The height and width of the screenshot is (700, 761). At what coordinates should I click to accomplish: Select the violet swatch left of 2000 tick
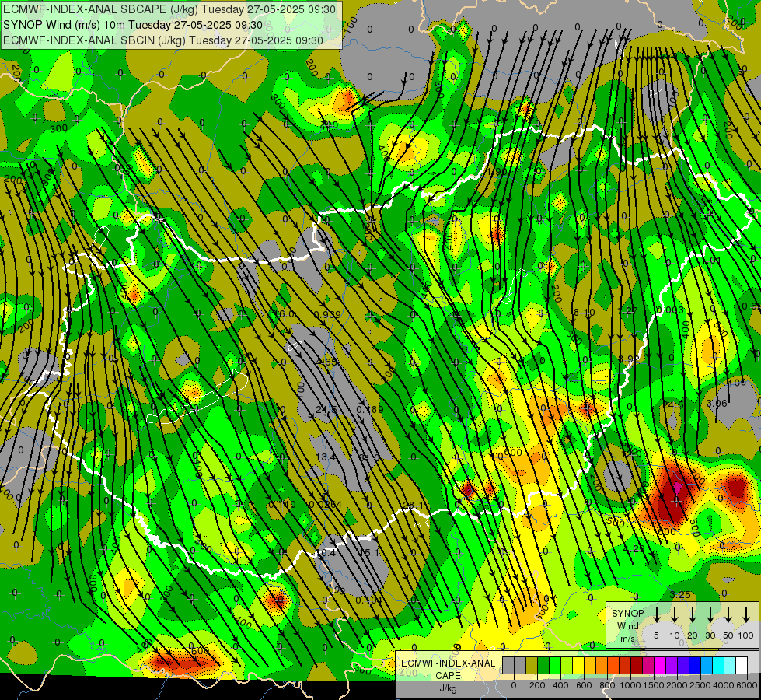pyautogui.click(x=671, y=665)
